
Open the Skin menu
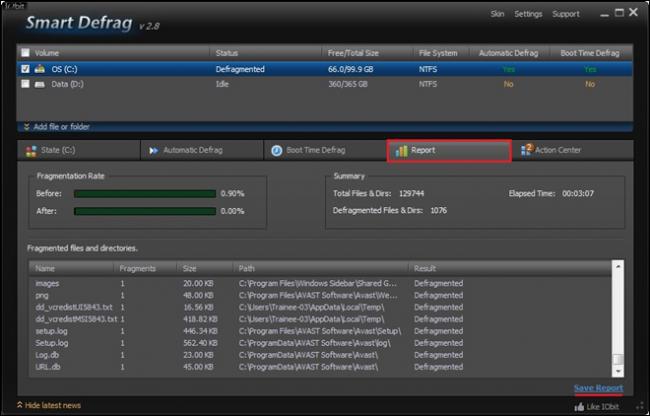497,14
